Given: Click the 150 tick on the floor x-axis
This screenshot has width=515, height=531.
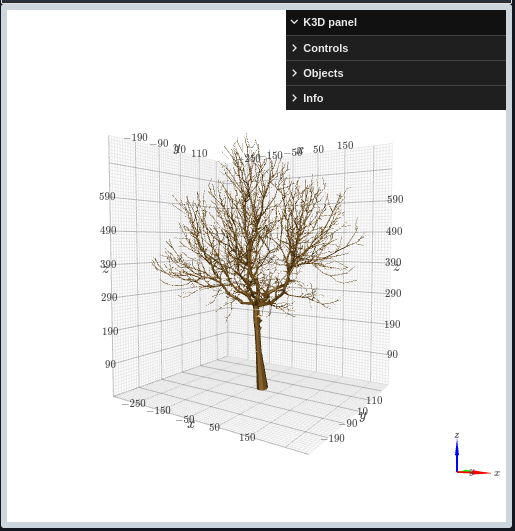Looking at the screenshot, I should point(247,437).
